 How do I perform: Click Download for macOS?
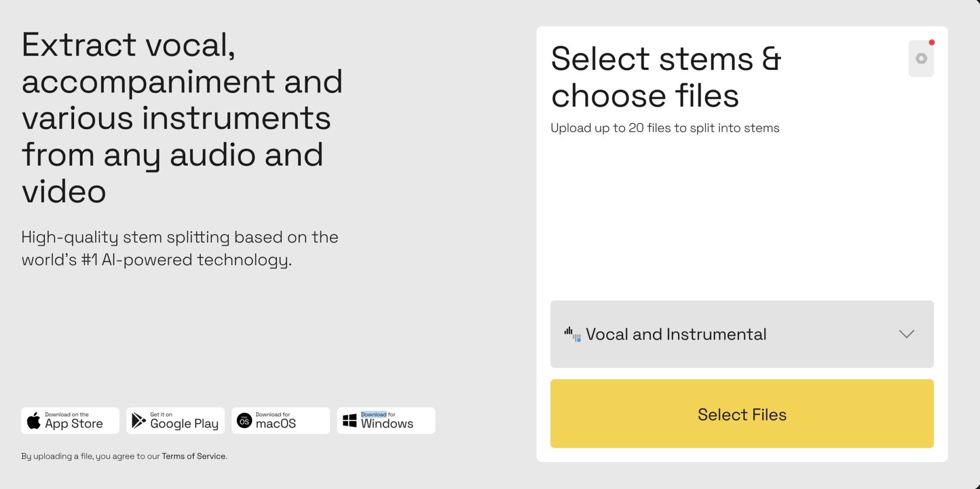[x=280, y=420]
